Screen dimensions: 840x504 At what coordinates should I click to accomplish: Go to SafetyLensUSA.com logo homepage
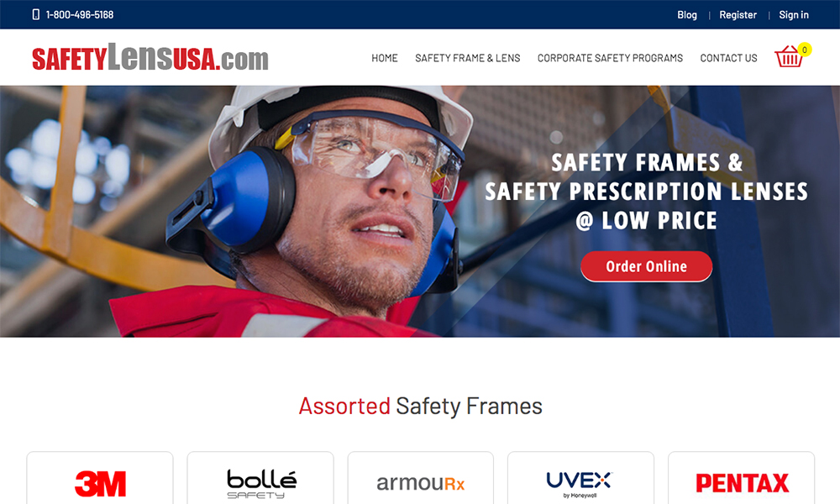pos(150,57)
